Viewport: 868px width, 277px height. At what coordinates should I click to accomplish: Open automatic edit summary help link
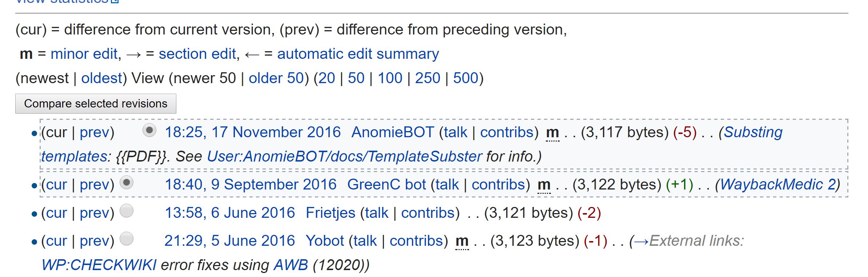(358, 54)
